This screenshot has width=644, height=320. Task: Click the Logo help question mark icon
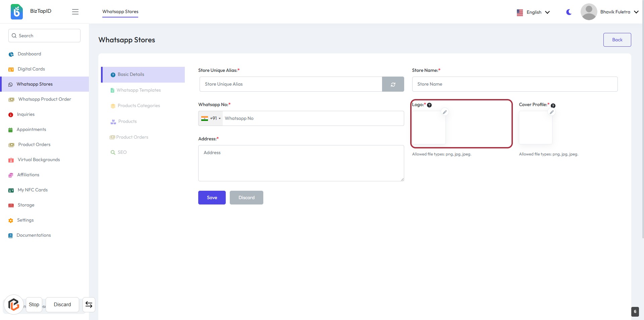coord(429,105)
